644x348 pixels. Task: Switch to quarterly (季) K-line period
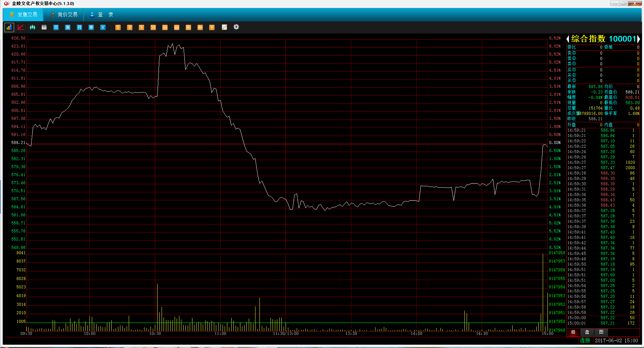tap(91, 27)
